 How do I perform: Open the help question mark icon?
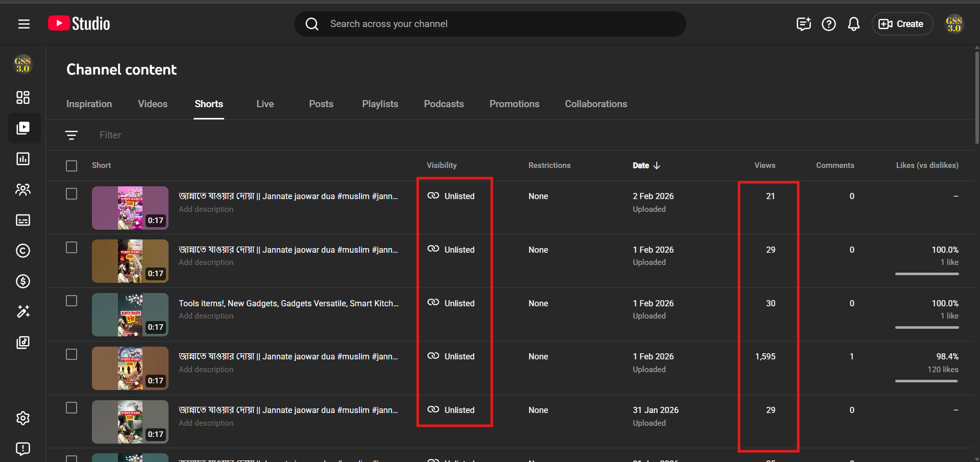pyautogui.click(x=828, y=24)
